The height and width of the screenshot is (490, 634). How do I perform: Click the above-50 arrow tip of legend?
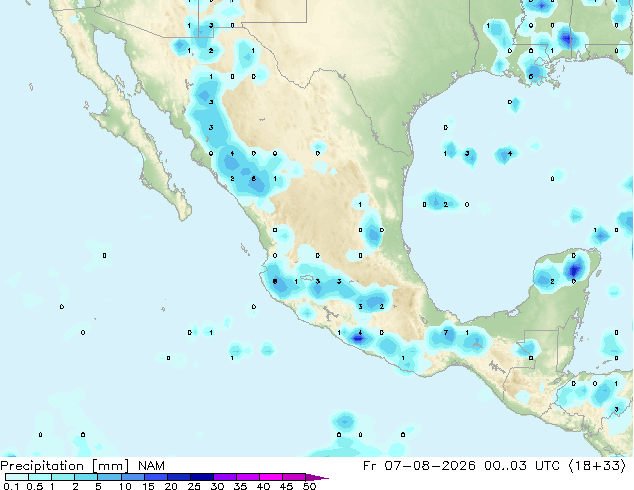pyautogui.click(x=317, y=477)
